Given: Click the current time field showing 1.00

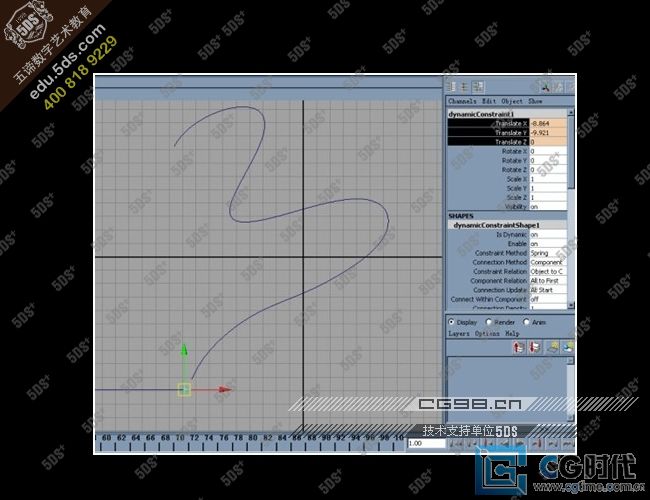Looking at the screenshot, I should (x=426, y=444).
